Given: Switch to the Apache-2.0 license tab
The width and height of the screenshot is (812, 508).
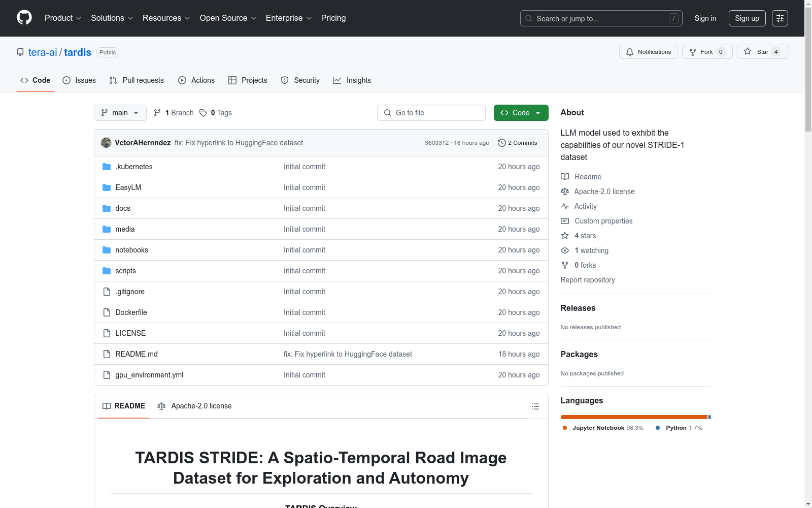Looking at the screenshot, I should [x=195, y=406].
